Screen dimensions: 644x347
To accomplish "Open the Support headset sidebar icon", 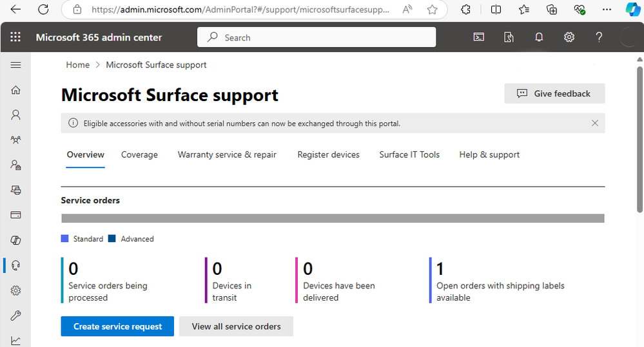I will click(16, 265).
